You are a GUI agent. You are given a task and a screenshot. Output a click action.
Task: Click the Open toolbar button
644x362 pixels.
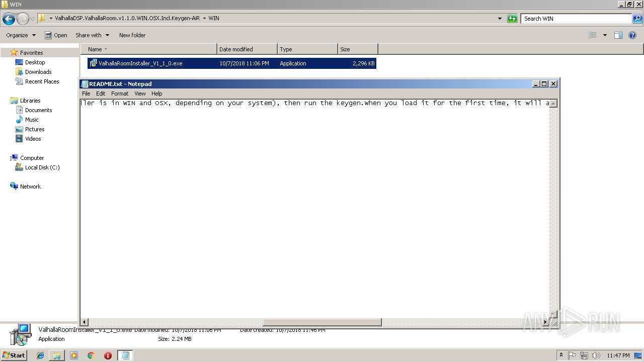point(56,35)
